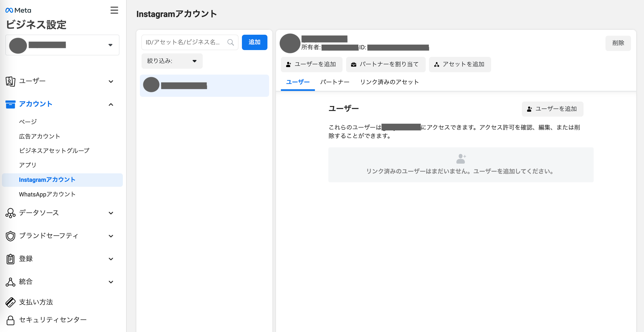Click the Meta logo
The height and width of the screenshot is (332, 644).
coord(18,10)
